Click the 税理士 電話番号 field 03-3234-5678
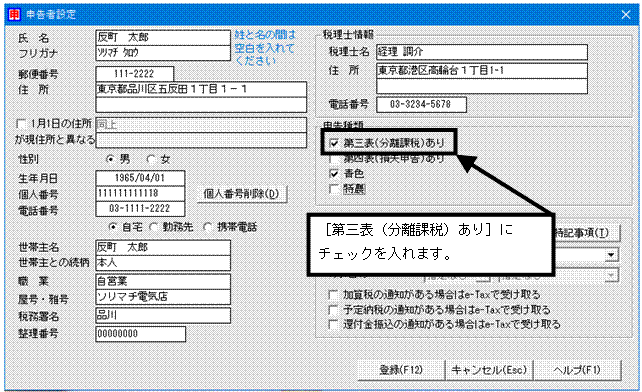 pos(421,104)
